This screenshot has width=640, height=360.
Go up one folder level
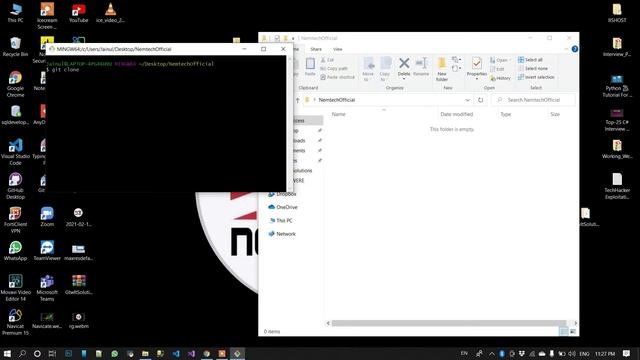click(x=297, y=100)
